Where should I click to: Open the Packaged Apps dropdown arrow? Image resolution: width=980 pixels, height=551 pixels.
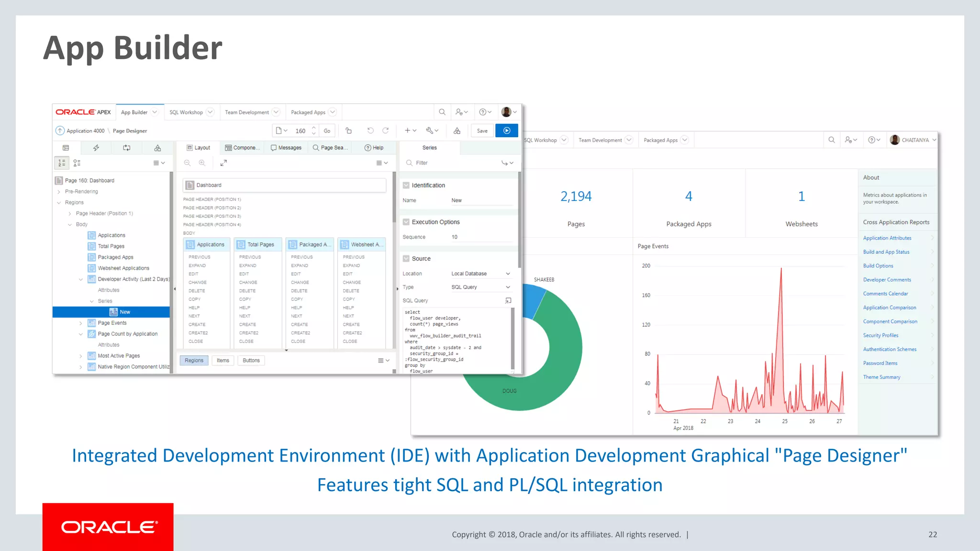(333, 112)
